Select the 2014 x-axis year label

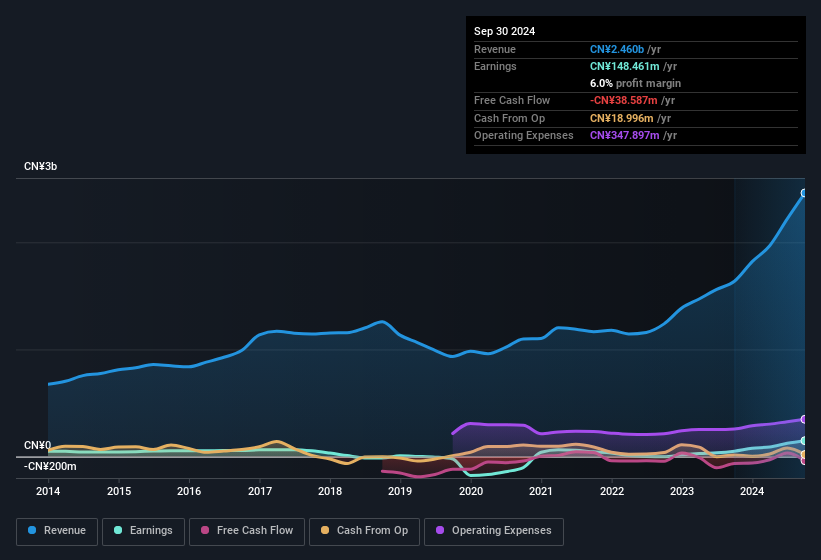(x=48, y=491)
